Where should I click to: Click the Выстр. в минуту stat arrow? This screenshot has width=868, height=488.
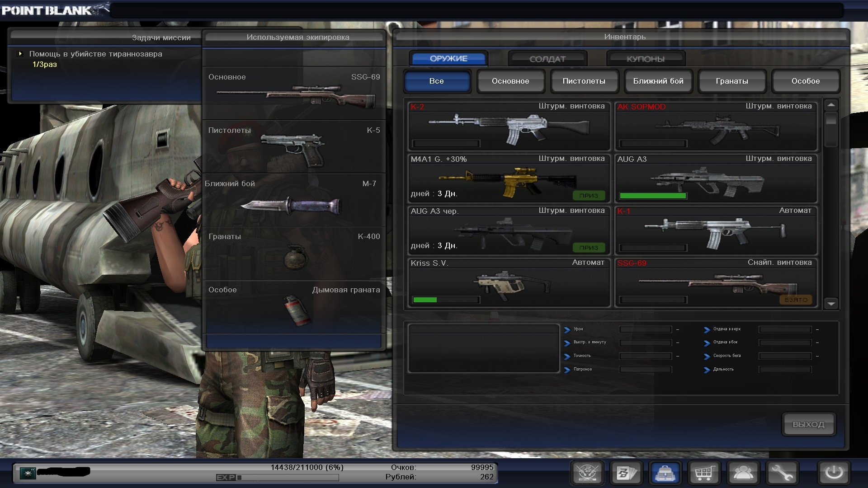click(567, 343)
